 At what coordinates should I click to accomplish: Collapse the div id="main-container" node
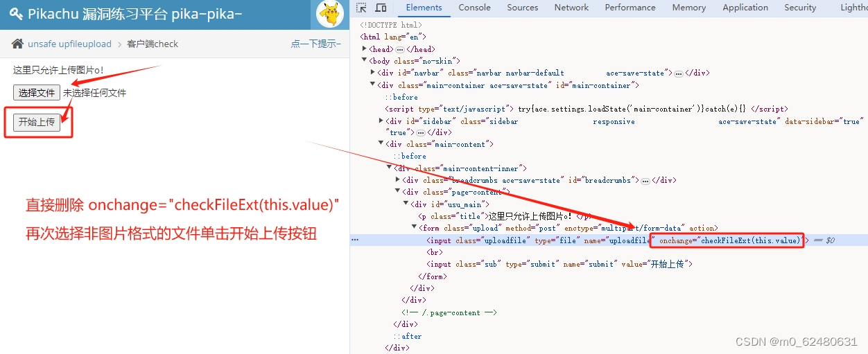[373, 85]
